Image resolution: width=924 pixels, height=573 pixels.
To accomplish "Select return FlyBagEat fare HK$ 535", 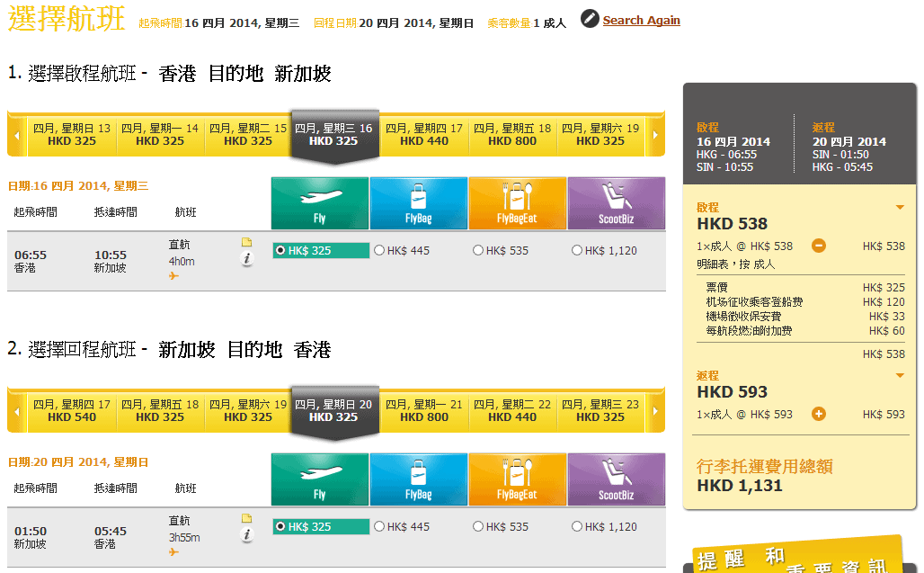I will tap(478, 527).
